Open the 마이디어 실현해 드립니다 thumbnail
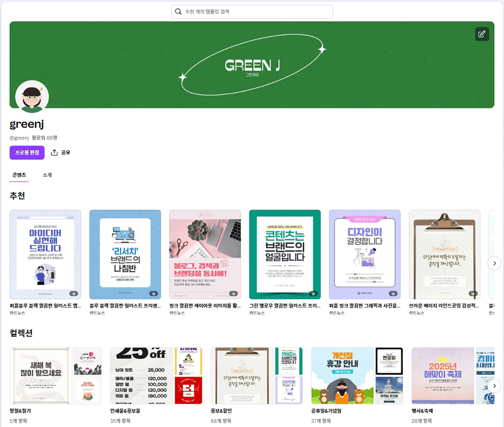504x427 pixels. pos(45,254)
